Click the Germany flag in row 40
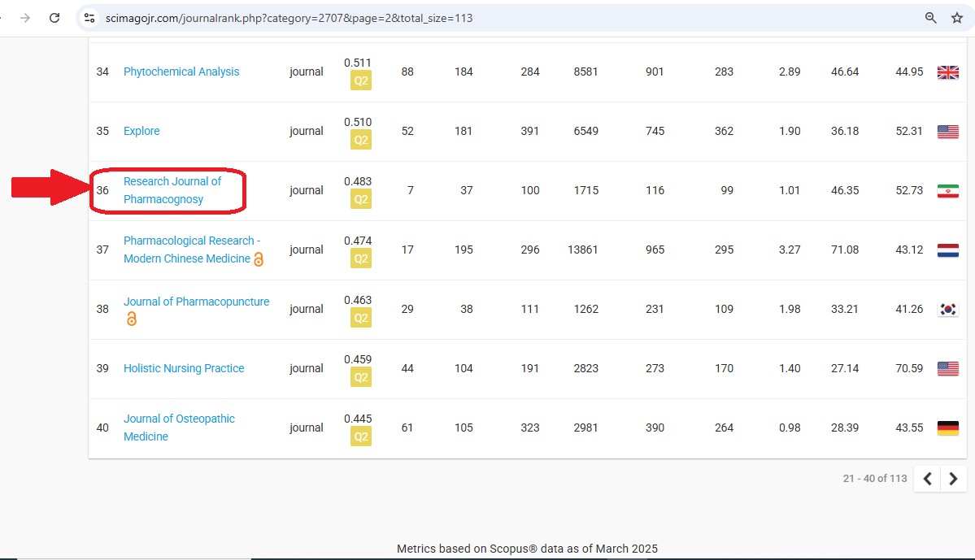 point(947,428)
